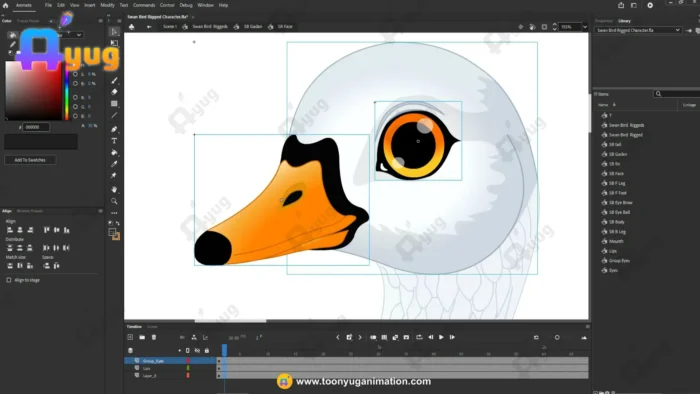Select the Paint Bucket tool
The image size is (700, 394).
coord(114,153)
